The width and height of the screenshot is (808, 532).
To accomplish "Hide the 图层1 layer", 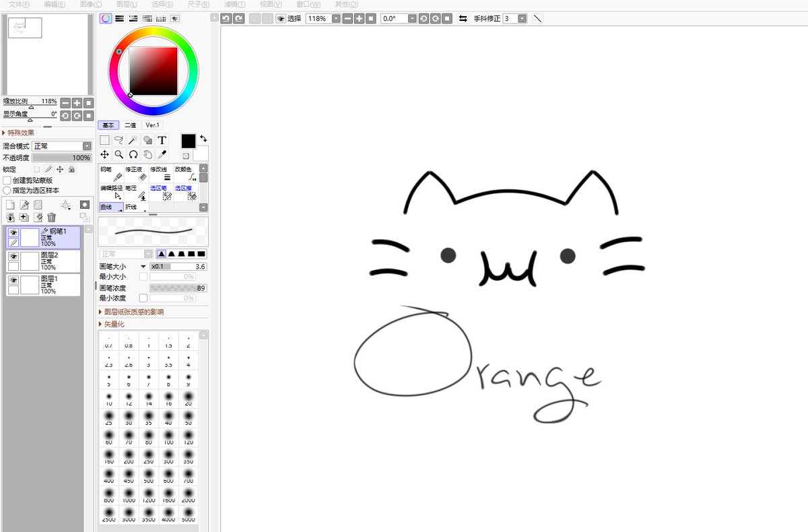I will tap(13, 279).
